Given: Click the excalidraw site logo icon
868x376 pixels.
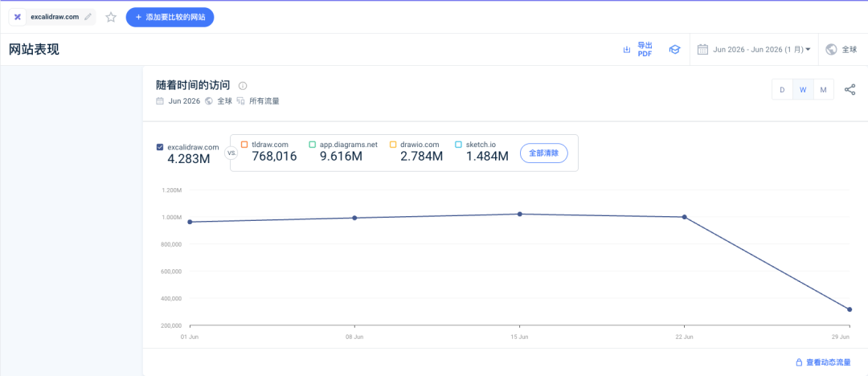Looking at the screenshot, I should click(x=17, y=17).
